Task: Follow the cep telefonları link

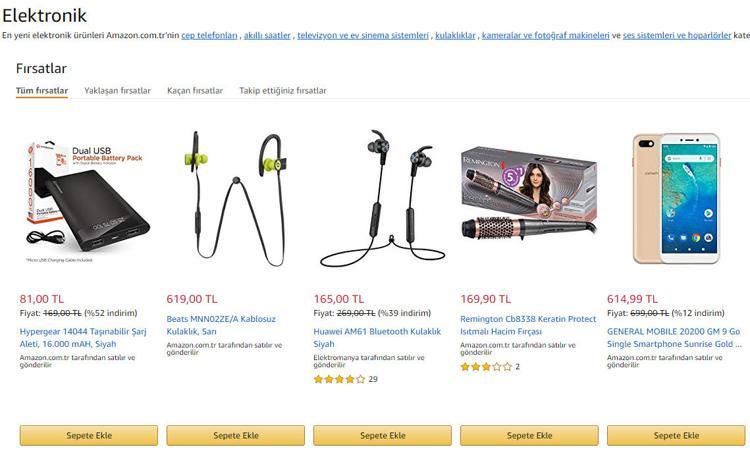Action: click(209, 35)
